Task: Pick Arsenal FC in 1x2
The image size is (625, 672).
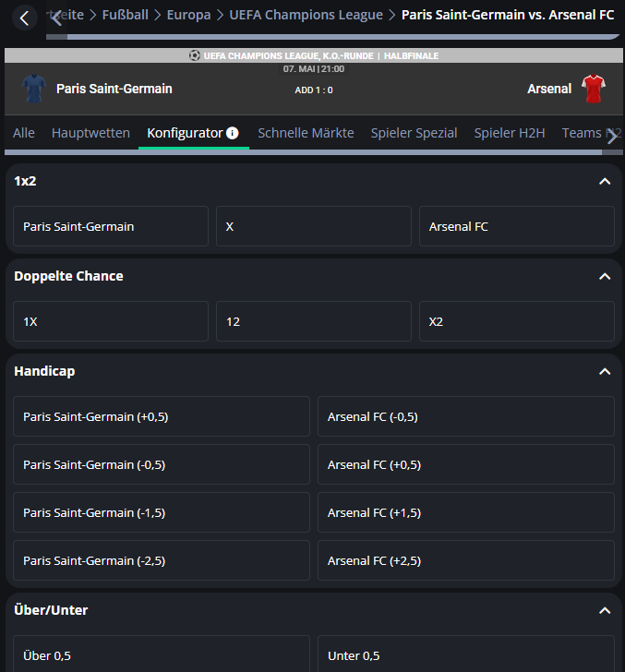Action: tap(517, 226)
